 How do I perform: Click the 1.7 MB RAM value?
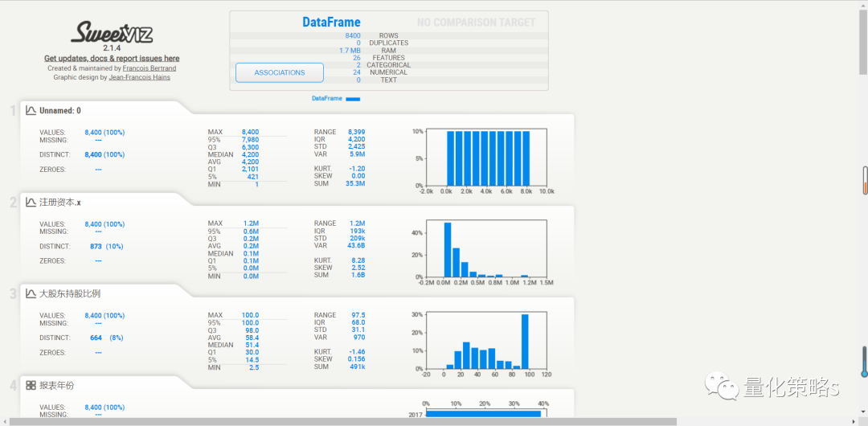[x=350, y=51]
